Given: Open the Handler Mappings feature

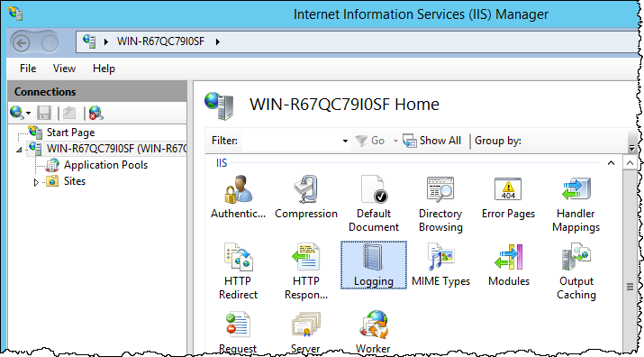Looking at the screenshot, I should pyautogui.click(x=576, y=204).
